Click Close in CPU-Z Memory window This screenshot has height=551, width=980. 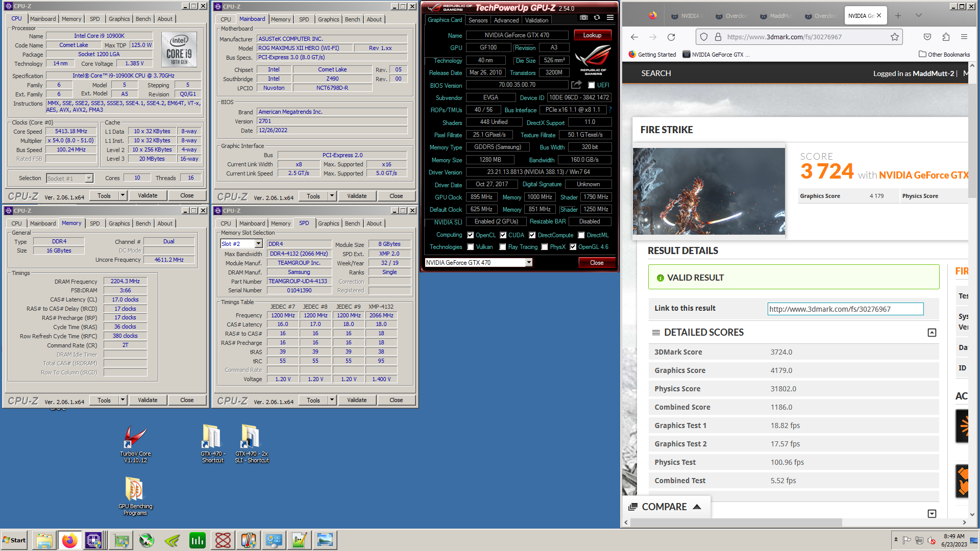(x=187, y=400)
